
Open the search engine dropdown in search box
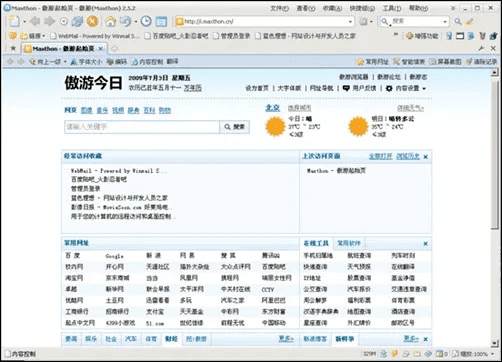(x=445, y=22)
